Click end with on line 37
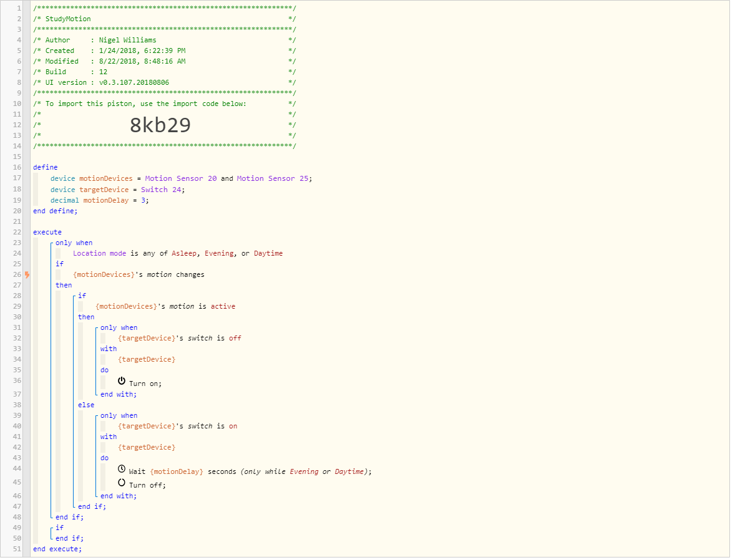The image size is (735, 560). (119, 395)
